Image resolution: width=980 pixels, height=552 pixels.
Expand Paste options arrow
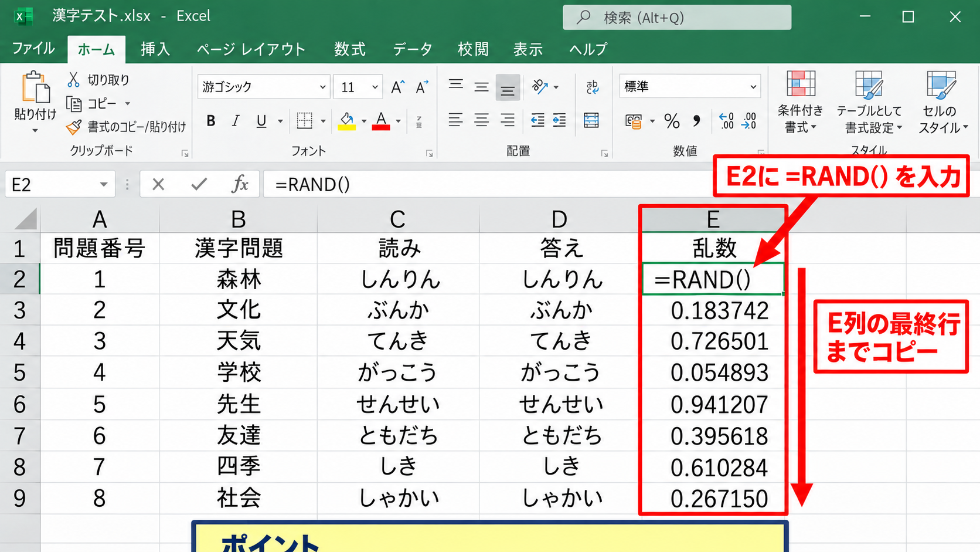click(x=35, y=131)
